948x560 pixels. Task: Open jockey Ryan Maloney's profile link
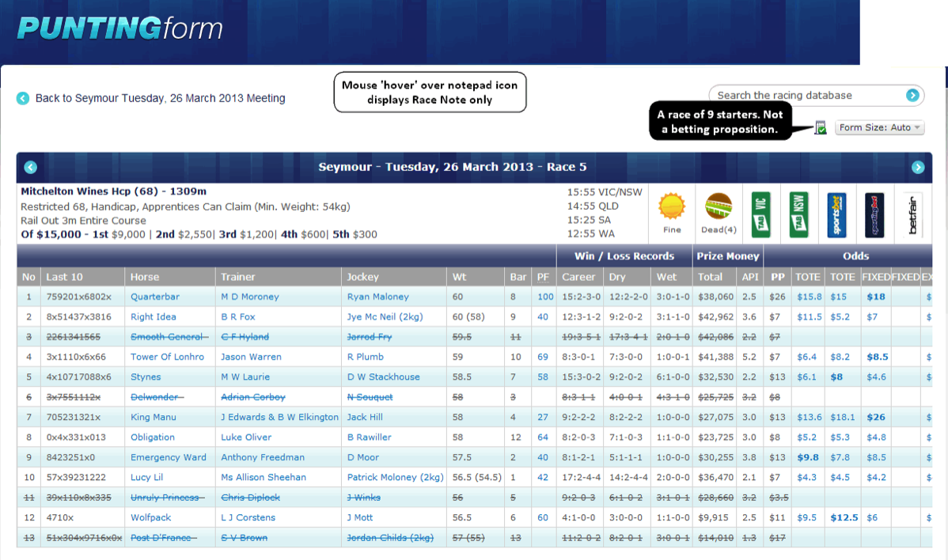coord(377,297)
